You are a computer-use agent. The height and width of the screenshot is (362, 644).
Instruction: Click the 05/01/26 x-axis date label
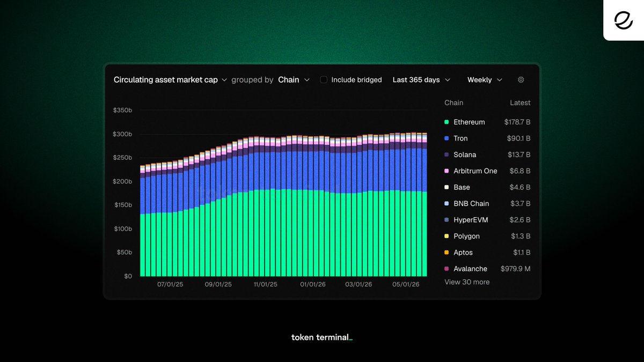click(x=406, y=284)
